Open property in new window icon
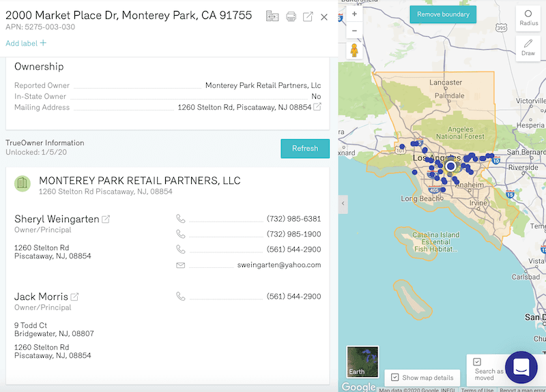This screenshot has height=392, width=546. 308,16
